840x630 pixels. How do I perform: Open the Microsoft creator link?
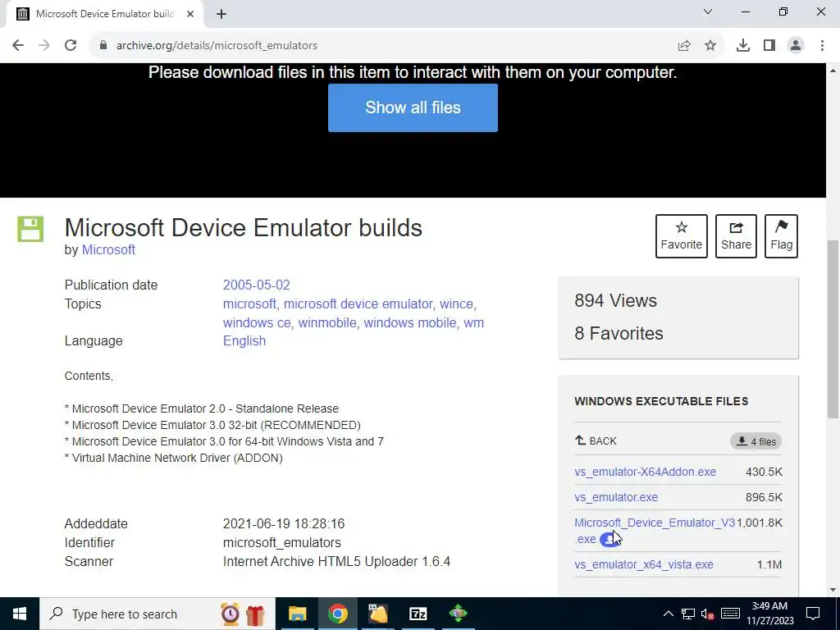[108, 250]
